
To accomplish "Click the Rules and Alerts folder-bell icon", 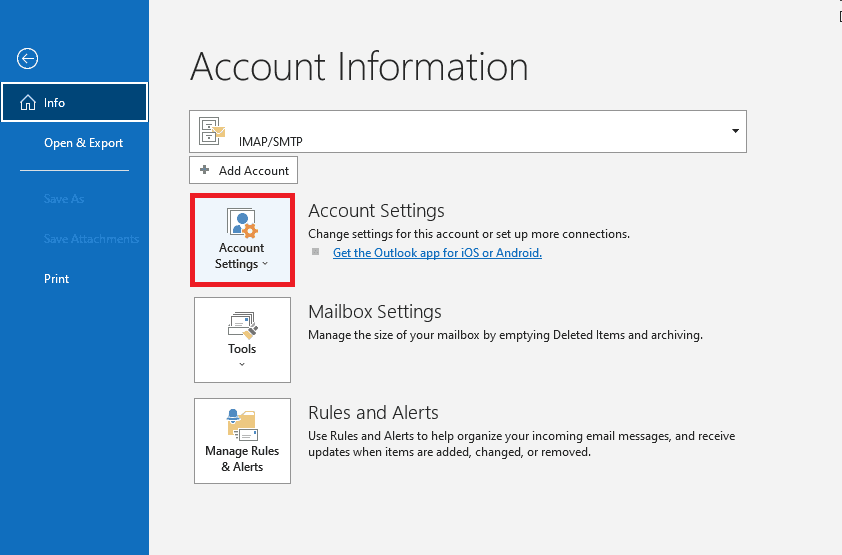I will click(242, 425).
